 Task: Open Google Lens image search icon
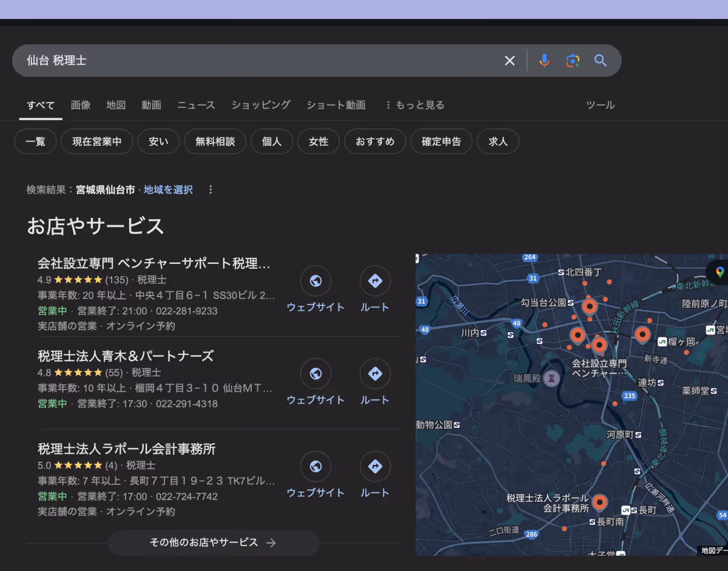tap(573, 61)
